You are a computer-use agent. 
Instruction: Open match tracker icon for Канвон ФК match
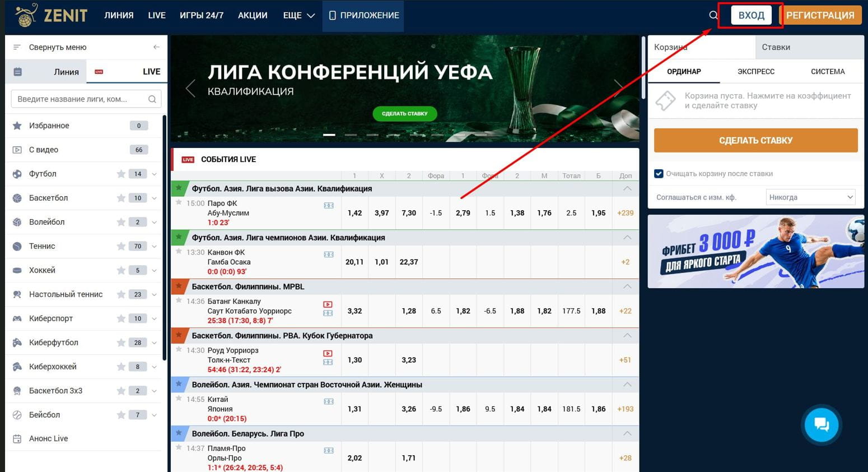(x=329, y=254)
